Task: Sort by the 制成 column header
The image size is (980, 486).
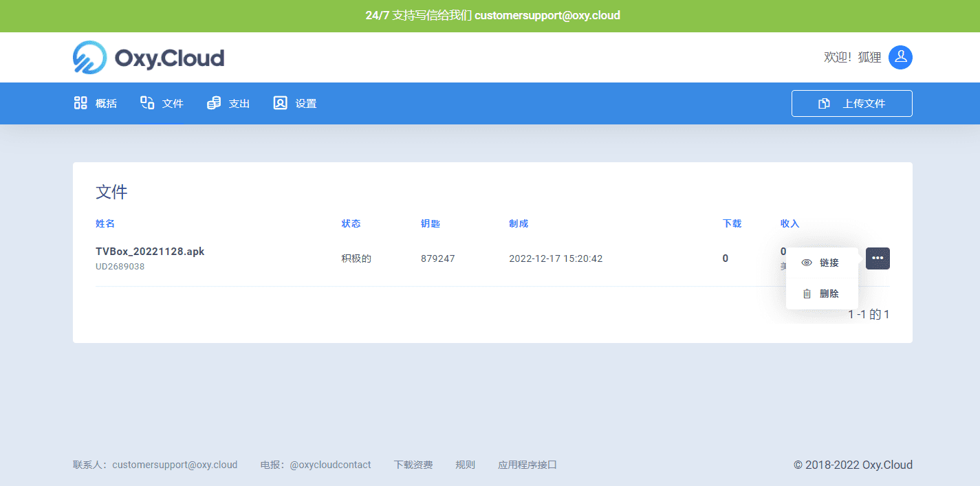Action: click(519, 223)
